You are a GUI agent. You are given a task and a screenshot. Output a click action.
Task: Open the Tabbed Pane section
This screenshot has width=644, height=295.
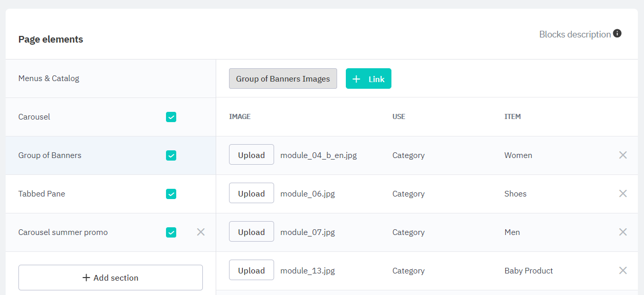42,194
